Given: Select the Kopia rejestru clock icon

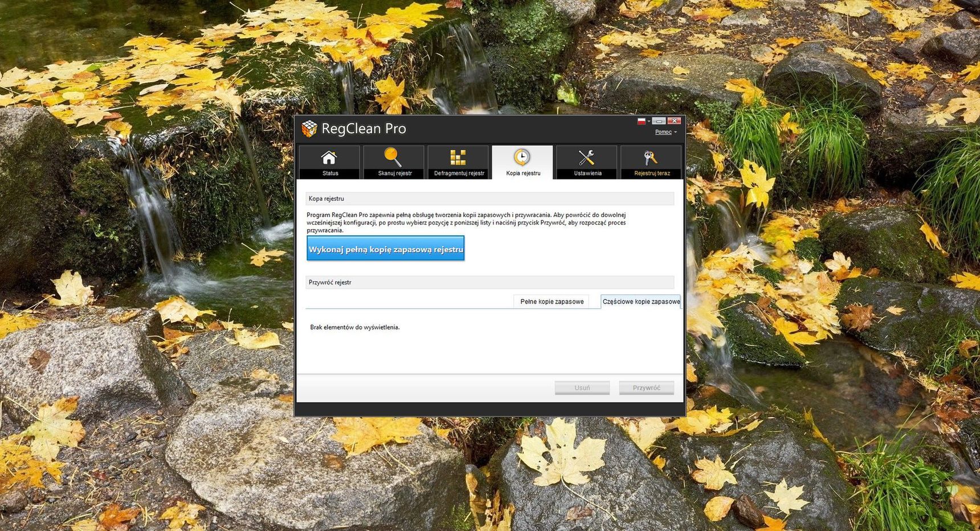Looking at the screenshot, I should point(522,157).
